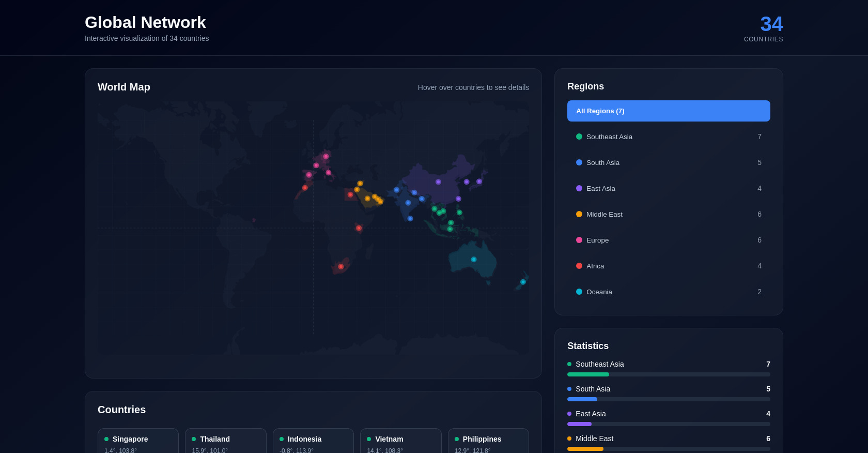This screenshot has height=453, width=868.
Task: Click the Indonesia marker on the map
Action: [450, 229]
